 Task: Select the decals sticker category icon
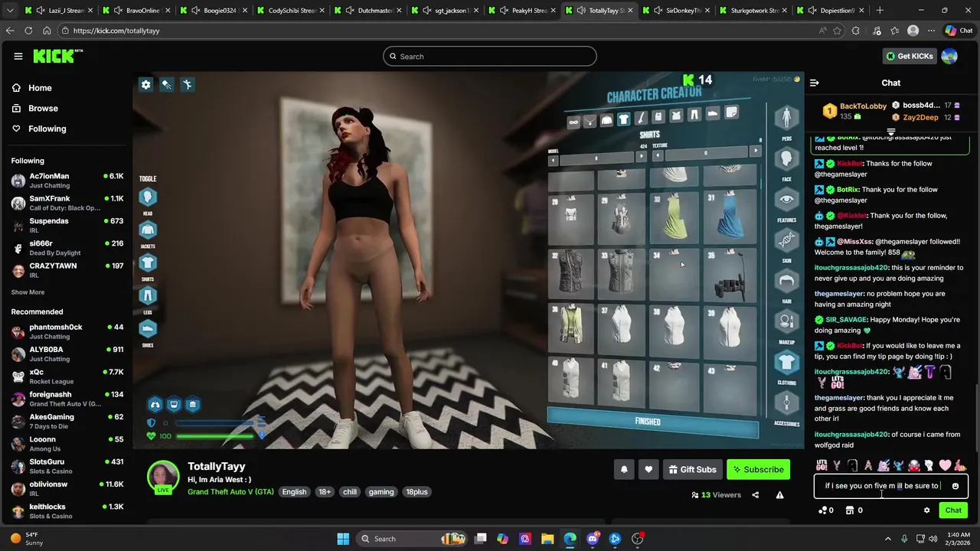(x=731, y=112)
